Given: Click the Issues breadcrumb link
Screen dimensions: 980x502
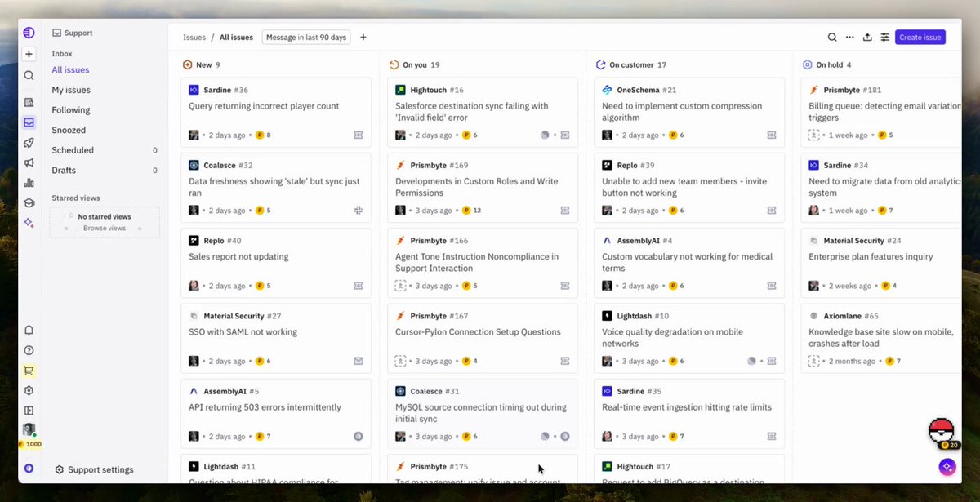Looking at the screenshot, I should coord(194,37).
